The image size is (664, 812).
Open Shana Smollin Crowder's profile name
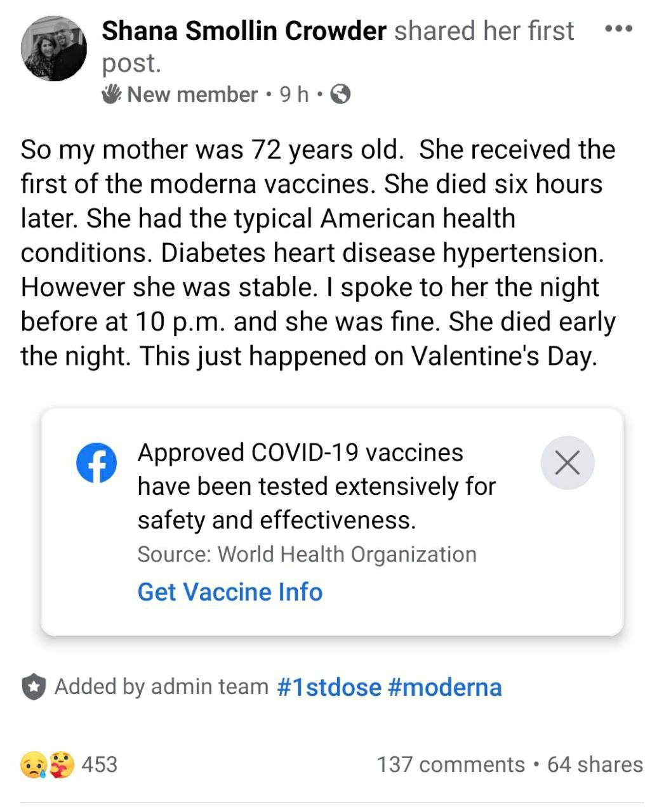pyautogui.click(x=244, y=30)
